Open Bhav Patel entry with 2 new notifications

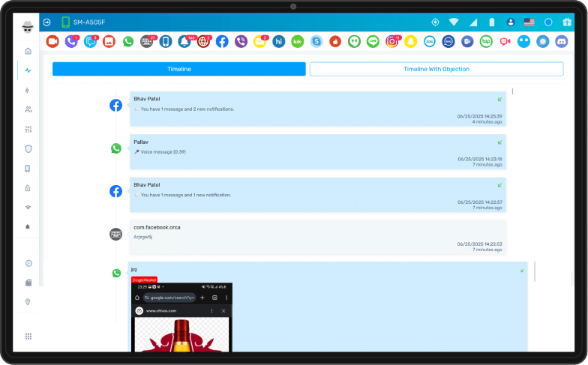point(318,109)
